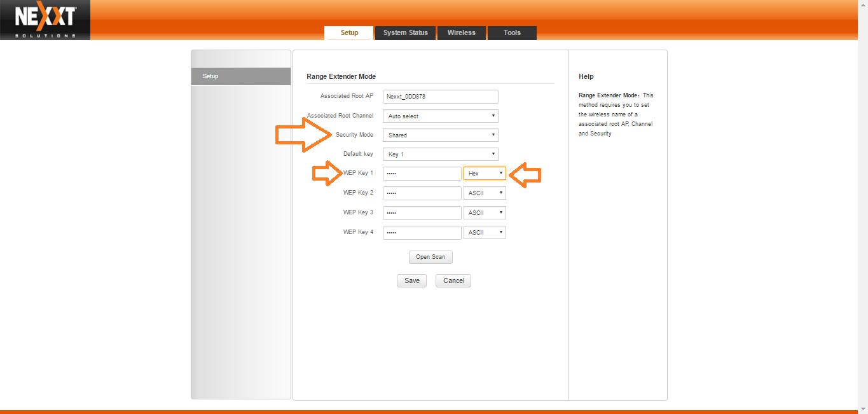This screenshot has height=414, width=868.
Task: Change WEP Key 1 format from Hex
Action: click(x=485, y=174)
